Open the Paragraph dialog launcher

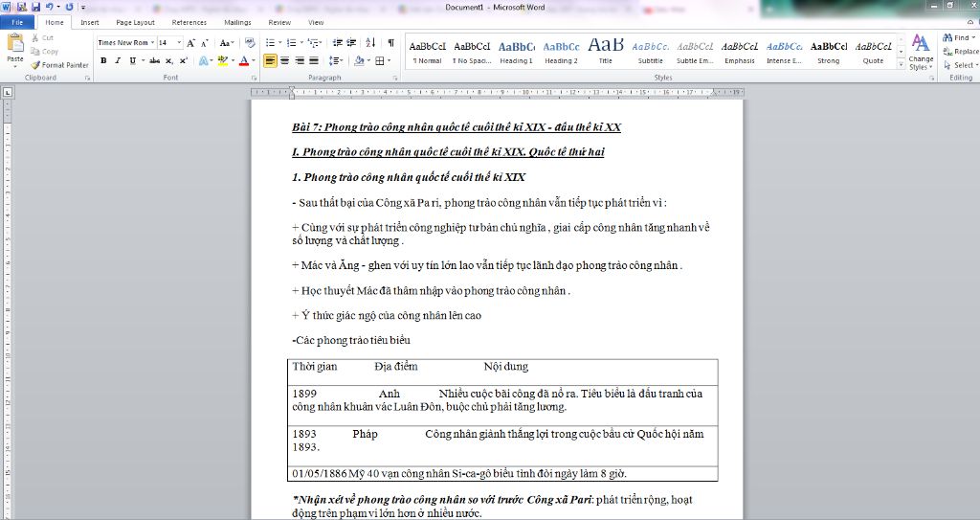tap(395, 79)
